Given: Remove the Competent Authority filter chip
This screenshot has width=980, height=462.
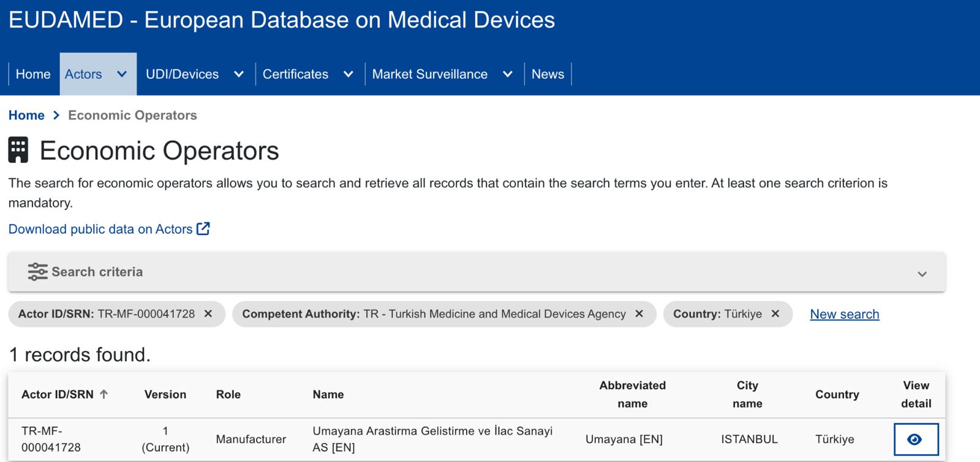Looking at the screenshot, I should click(639, 314).
